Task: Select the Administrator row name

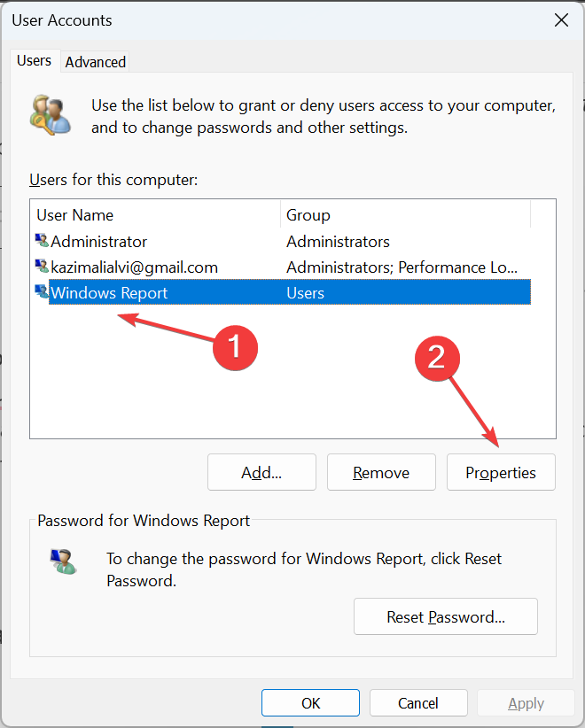Action: pyautogui.click(x=99, y=242)
